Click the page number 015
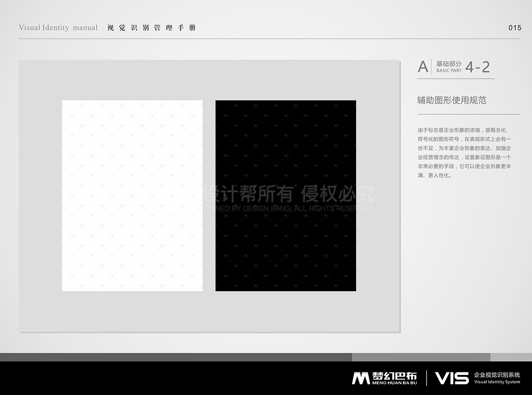 coord(515,27)
